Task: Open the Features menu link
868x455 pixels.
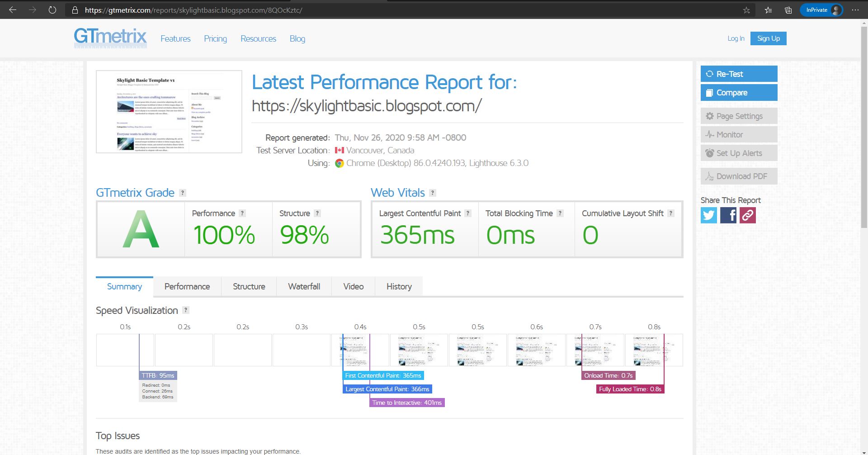Action: pyautogui.click(x=175, y=39)
